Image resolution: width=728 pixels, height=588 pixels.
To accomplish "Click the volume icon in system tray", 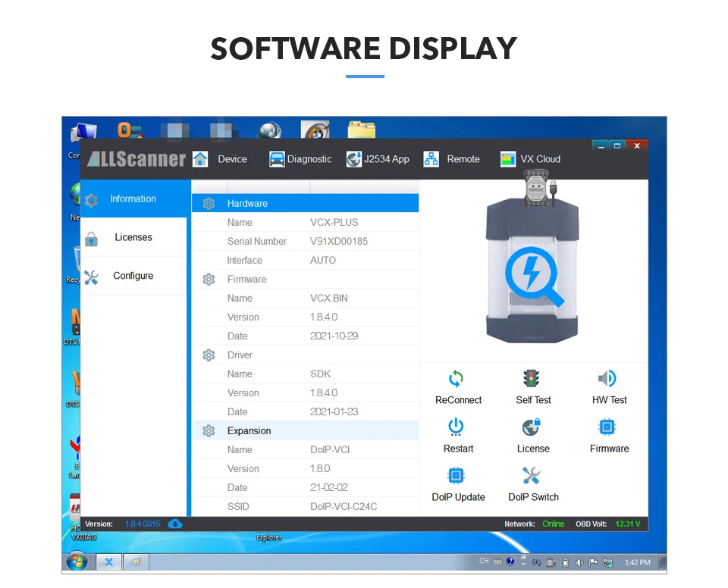I will click(579, 562).
